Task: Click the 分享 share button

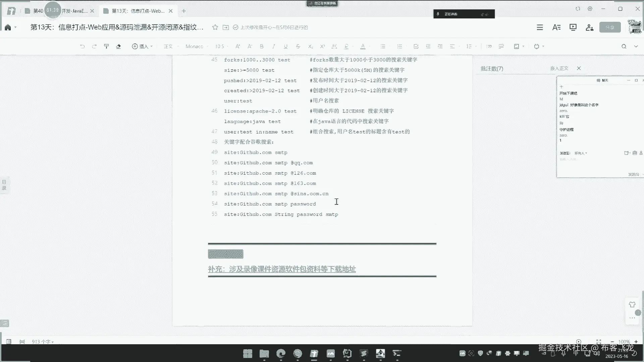Action: pos(609,27)
